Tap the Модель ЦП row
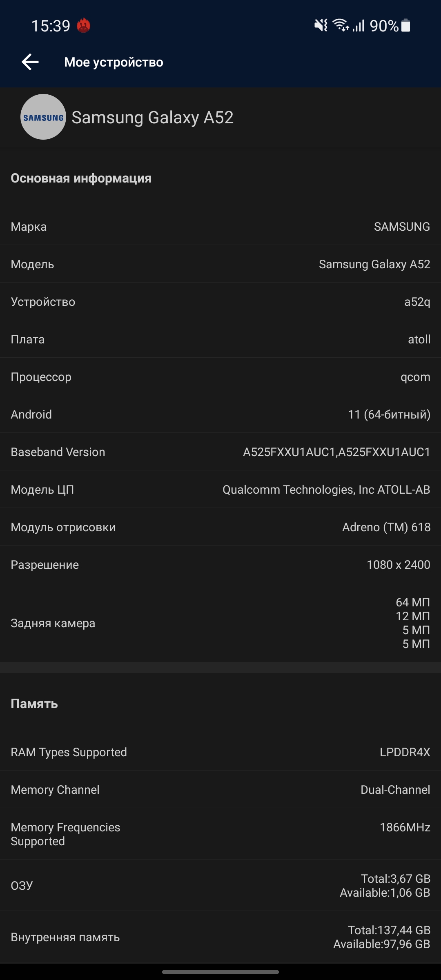441x980 pixels. 220,490
